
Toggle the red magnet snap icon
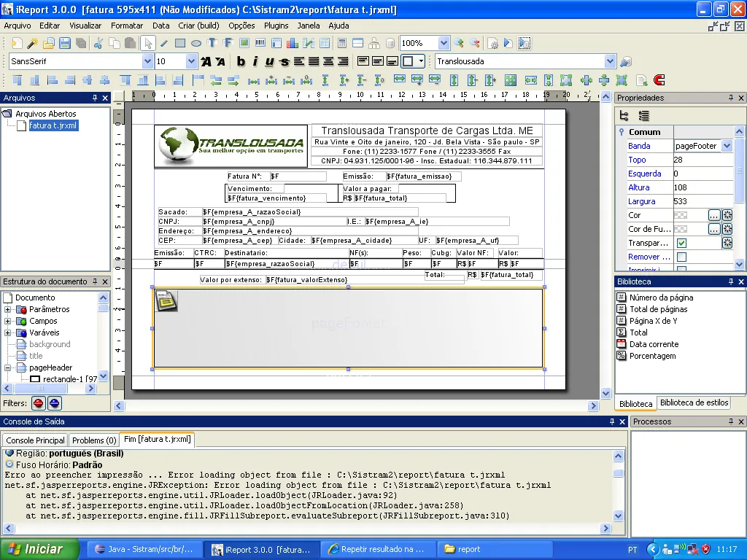point(659,80)
